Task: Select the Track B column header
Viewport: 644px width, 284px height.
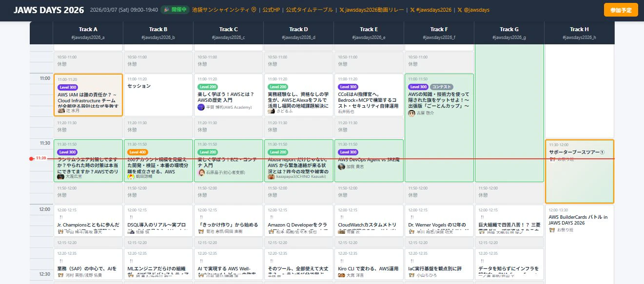Action: (158, 33)
